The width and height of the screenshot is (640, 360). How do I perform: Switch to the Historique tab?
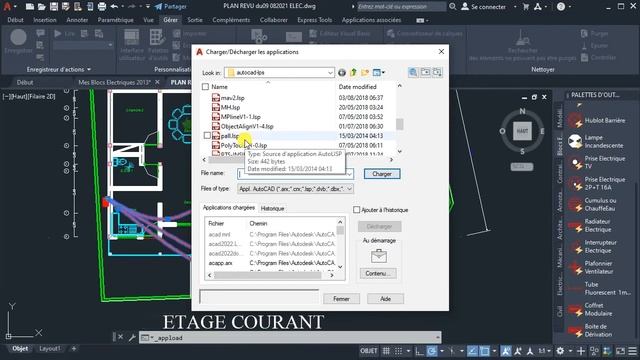[x=272, y=209]
